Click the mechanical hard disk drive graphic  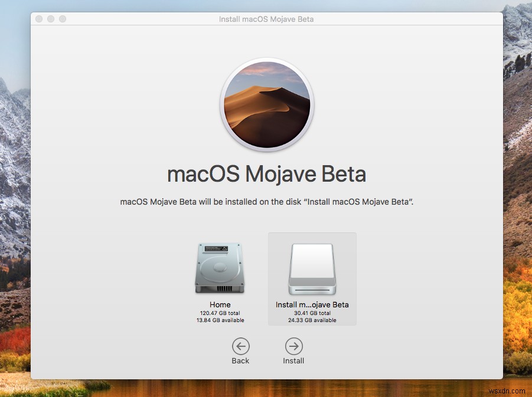pos(220,267)
